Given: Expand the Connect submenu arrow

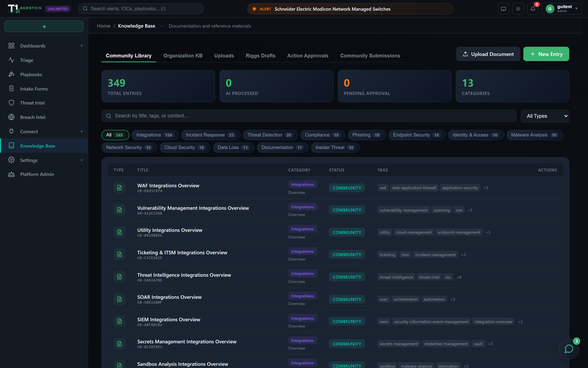Looking at the screenshot, I should (82, 131).
